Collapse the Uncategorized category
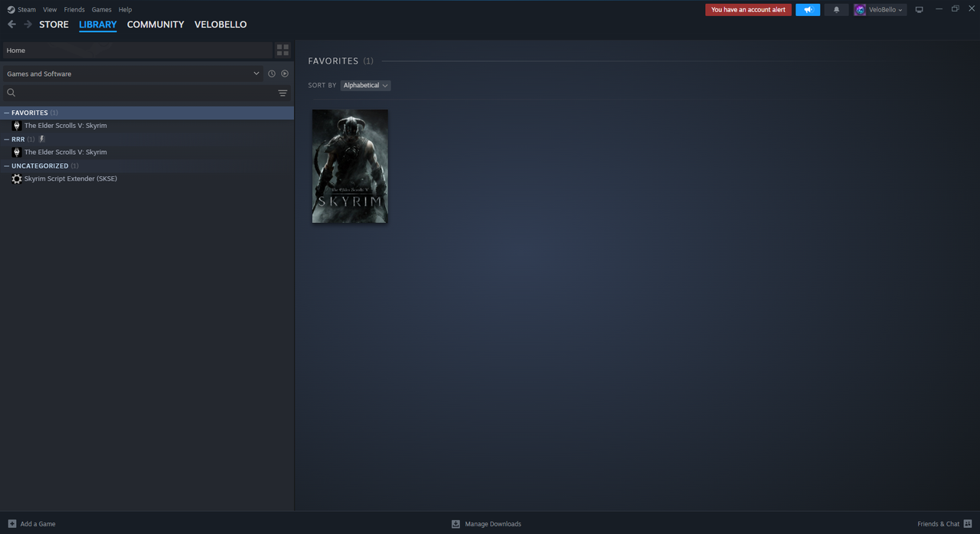 6,165
